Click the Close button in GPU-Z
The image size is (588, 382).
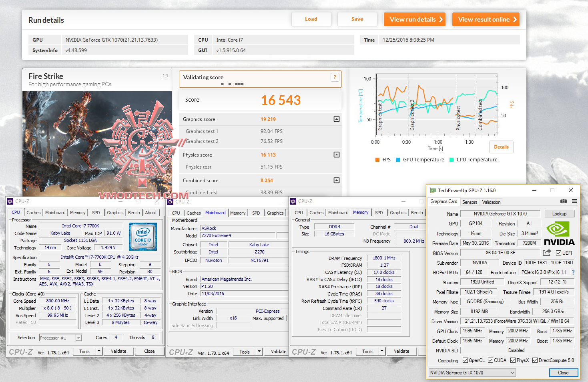(563, 373)
